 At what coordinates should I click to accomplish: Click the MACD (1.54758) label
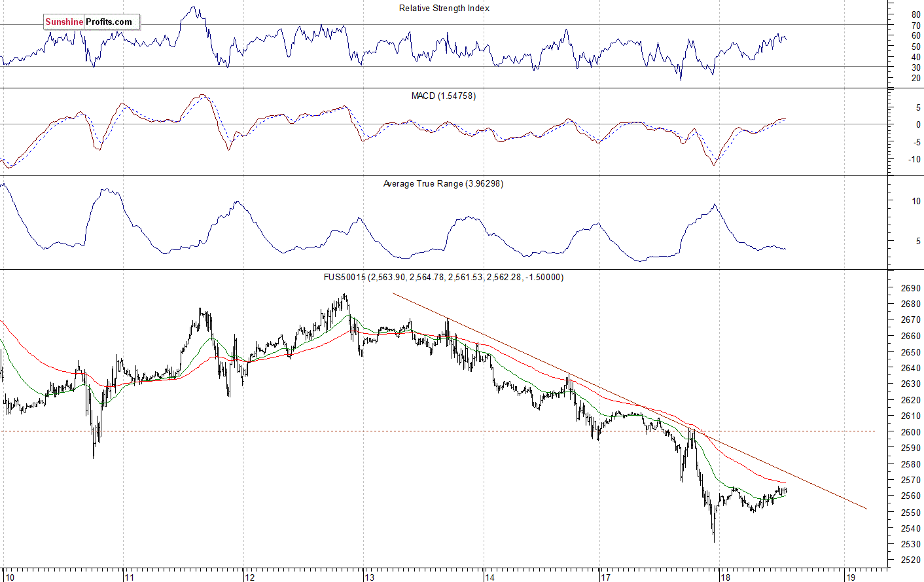click(444, 96)
